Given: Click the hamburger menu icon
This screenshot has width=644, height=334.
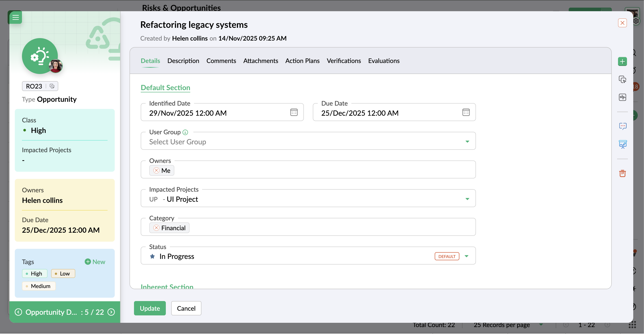Looking at the screenshot, I should pos(15,17).
